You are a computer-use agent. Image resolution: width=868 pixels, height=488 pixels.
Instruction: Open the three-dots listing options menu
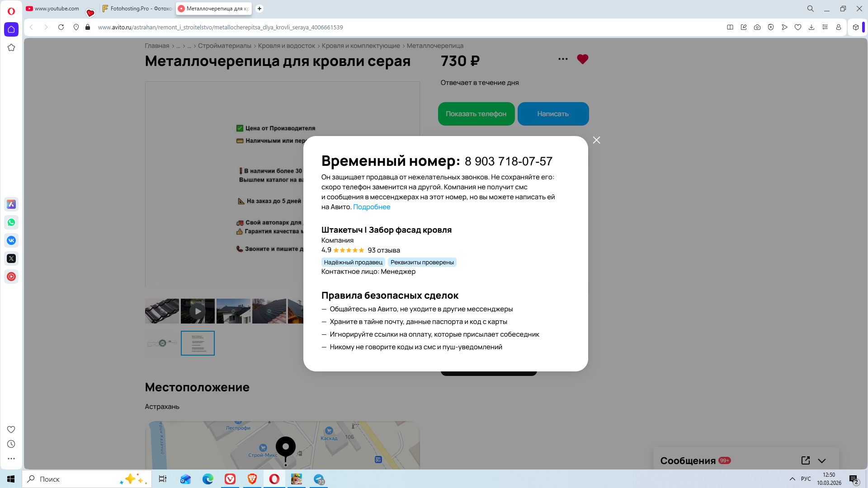point(562,59)
